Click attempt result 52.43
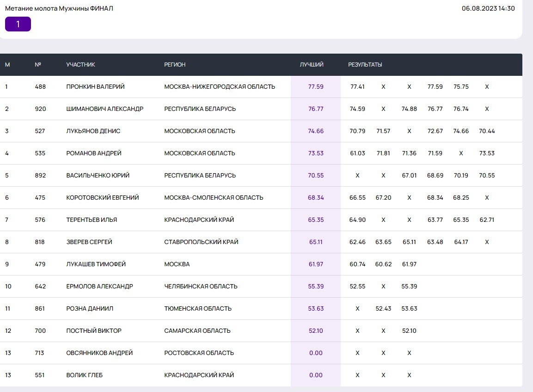Viewport: 533px width, 392px height. click(x=383, y=308)
